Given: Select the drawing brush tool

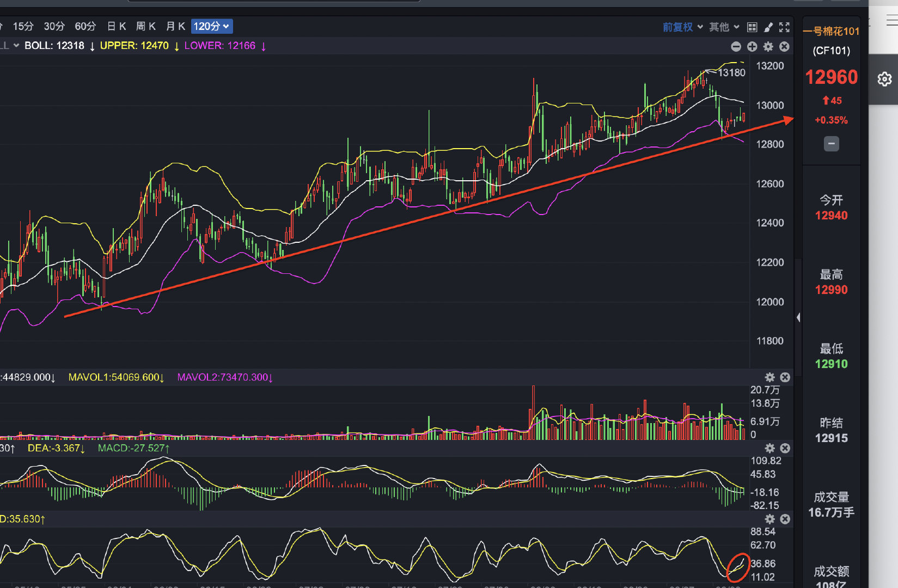Looking at the screenshot, I should point(768,27).
